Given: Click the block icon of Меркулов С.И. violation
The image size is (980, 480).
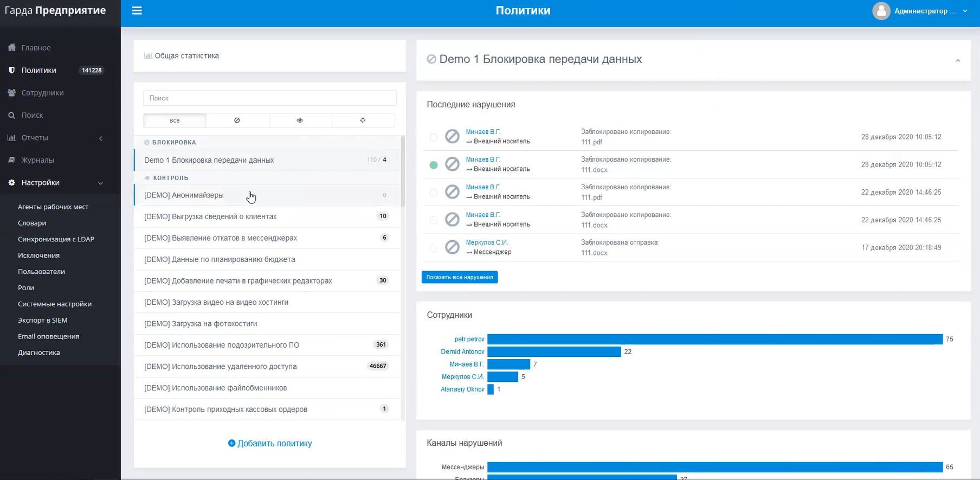Looking at the screenshot, I should [x=452, y=247].
